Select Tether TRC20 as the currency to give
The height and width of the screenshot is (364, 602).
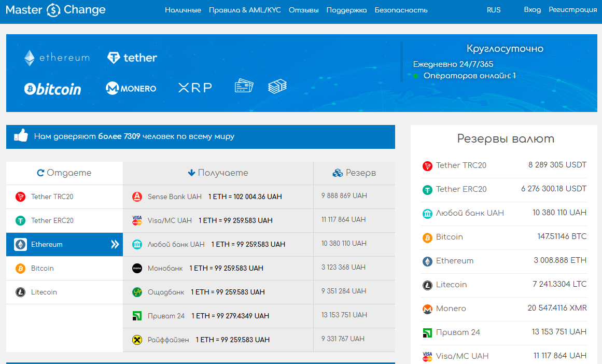click(64, 197)
